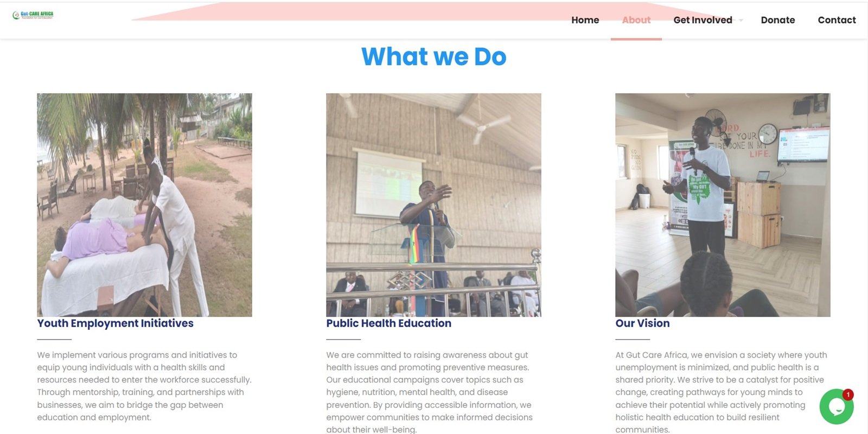Click the Our Vision paragraph text
Viewport: 868px width, 434px height.
(721, 392)
